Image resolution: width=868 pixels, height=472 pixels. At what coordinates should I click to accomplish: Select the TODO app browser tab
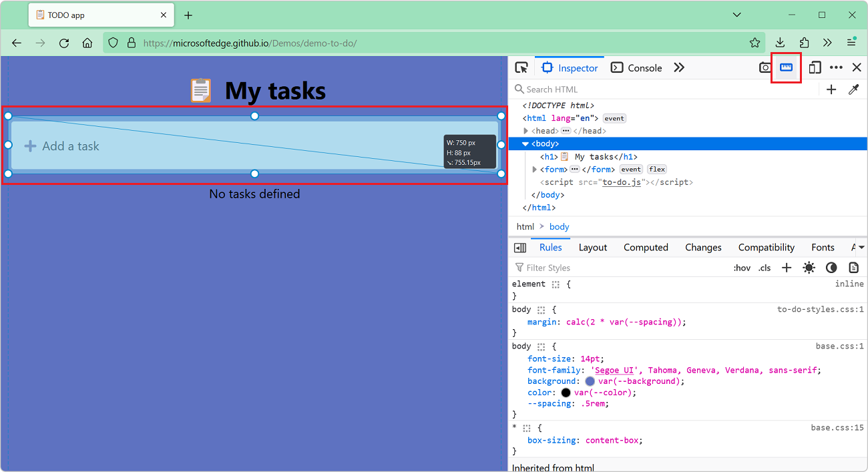[x=101, y=15]
